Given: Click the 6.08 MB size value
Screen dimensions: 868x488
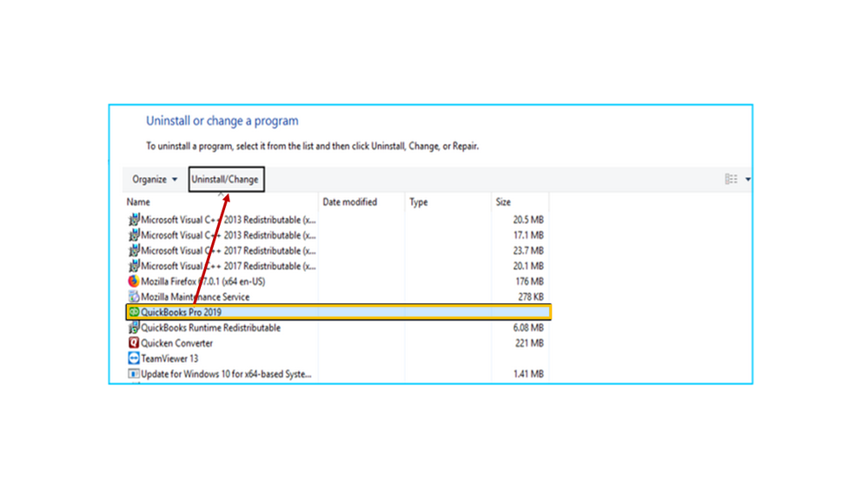Looking at the screenshot, I should tap(528, 327).
